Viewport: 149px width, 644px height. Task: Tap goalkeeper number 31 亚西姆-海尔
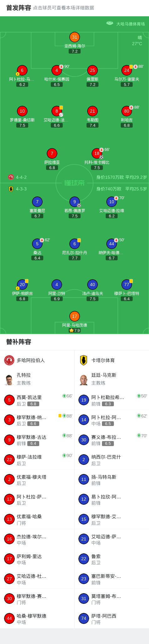pos(74,37)
